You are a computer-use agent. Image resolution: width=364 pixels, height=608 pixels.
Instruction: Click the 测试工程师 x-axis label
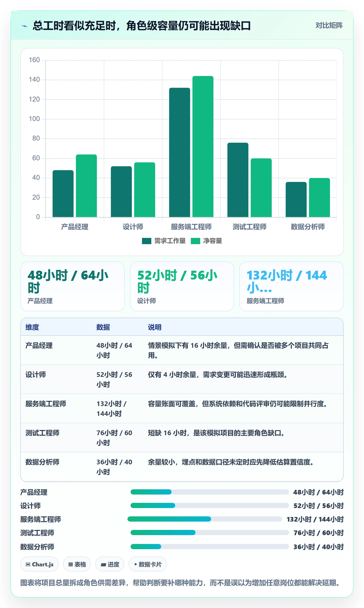click(250, 227)
